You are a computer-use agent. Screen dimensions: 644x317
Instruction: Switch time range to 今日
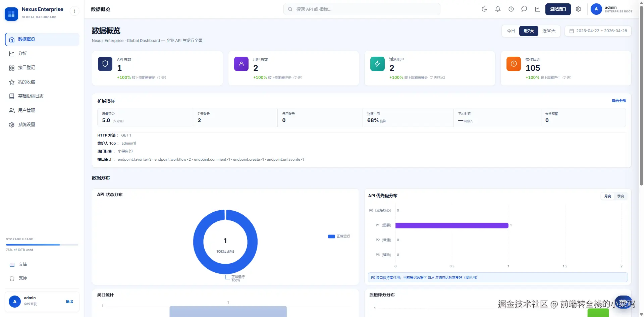[511, 31]
